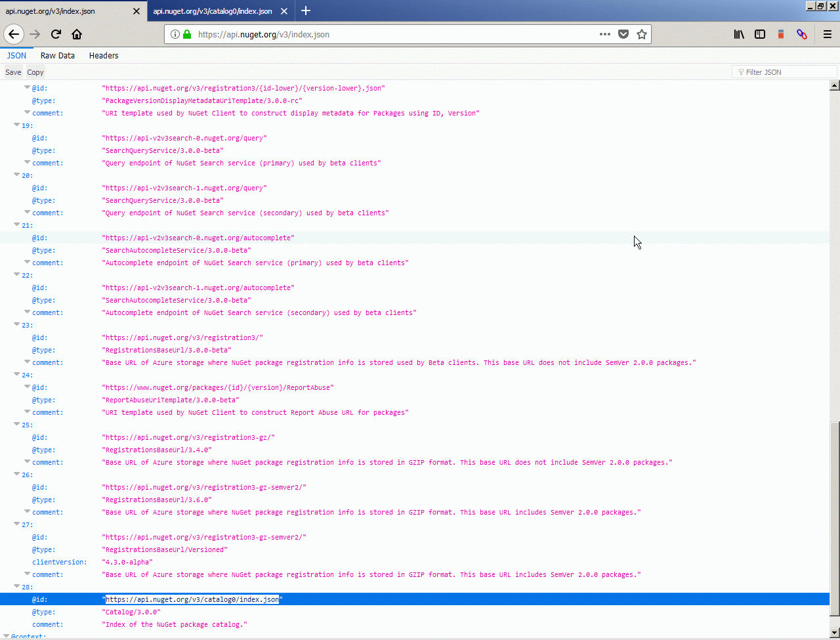This screenshot has height=640, width=840.
Task: Click the green secure connection padlock
Action: 187,35
